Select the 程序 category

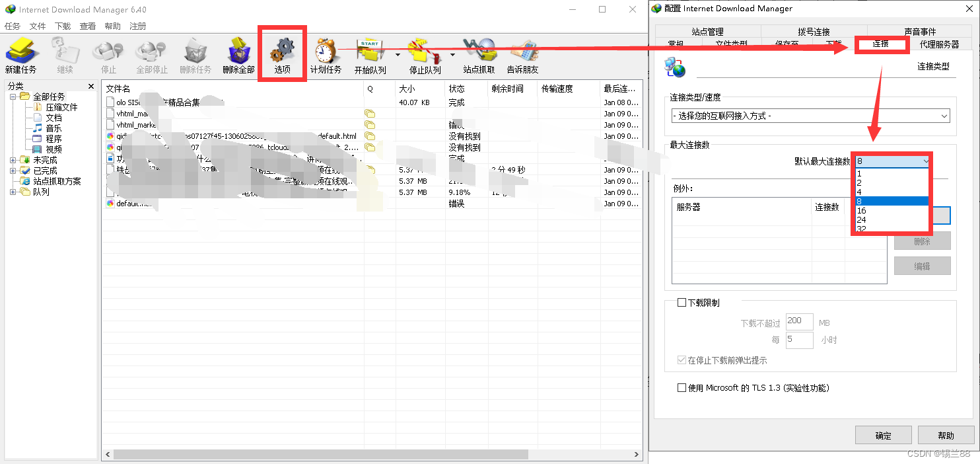point(53,139)
